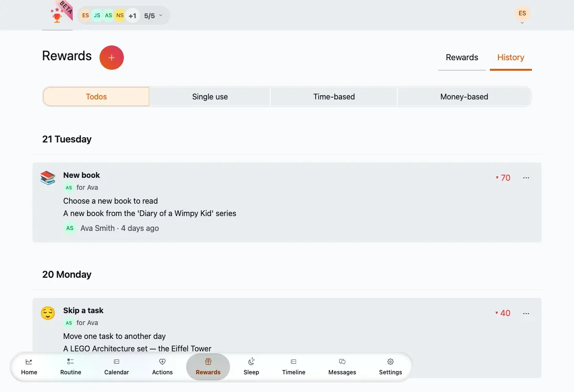574x392 pixels.
Task: Open Timeline in bottom navigation
Action: click(294, 367)
